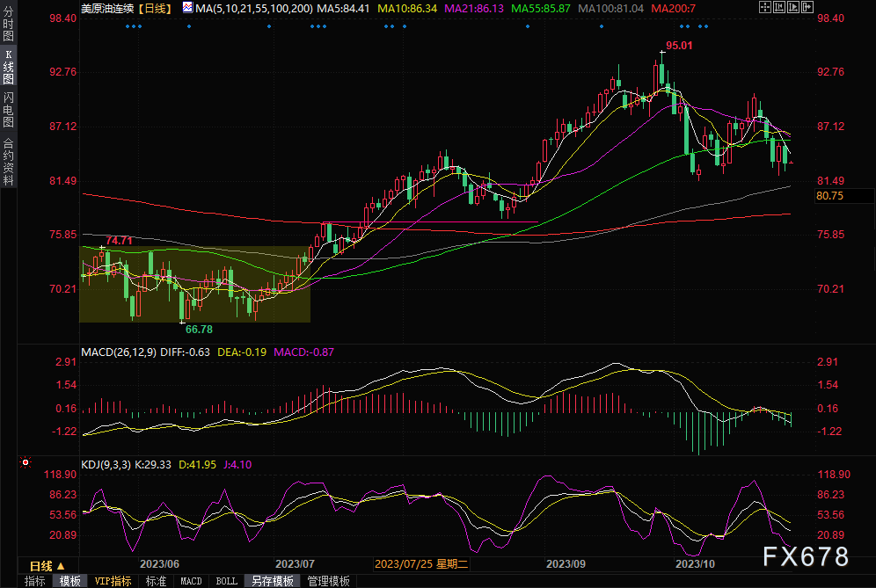Click the 80.75 current price tag
The width and height of the screenshot is (876, 588).
(x=829, y=196)
